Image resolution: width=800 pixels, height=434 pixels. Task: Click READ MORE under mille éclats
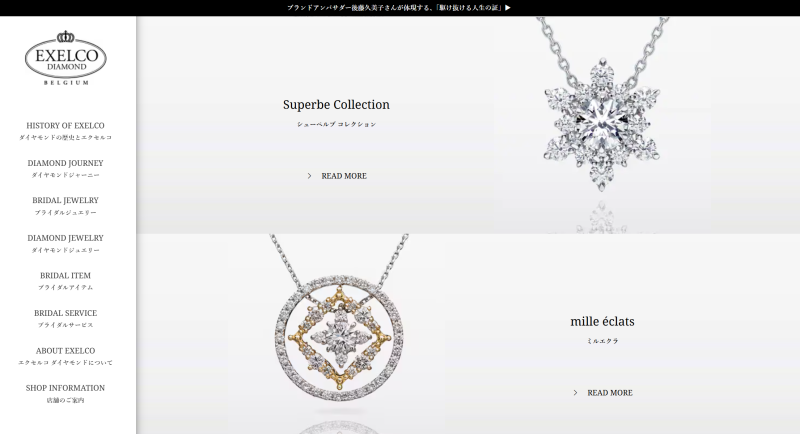point(610,393)
